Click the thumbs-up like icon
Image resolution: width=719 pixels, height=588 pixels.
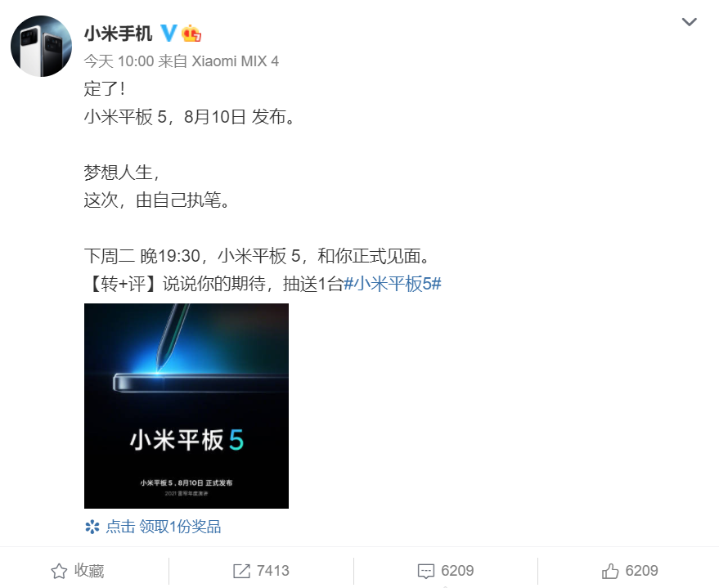tap(610, 571)
